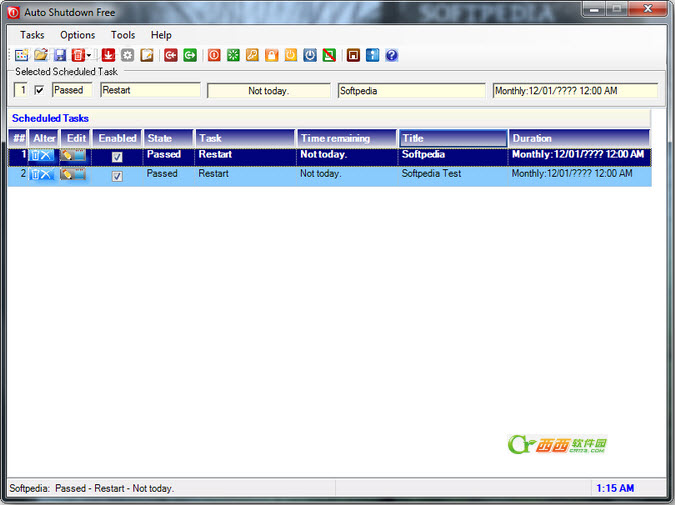675x505 pixels.
Task: Click the Passed state field in Selected Scheduled Task
Action: coord(72,90)
